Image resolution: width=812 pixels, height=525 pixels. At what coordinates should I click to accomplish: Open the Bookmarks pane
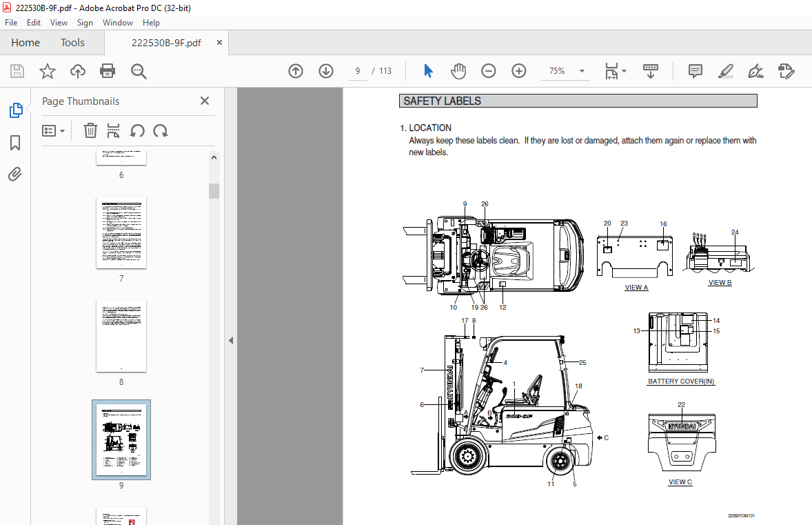15,143
